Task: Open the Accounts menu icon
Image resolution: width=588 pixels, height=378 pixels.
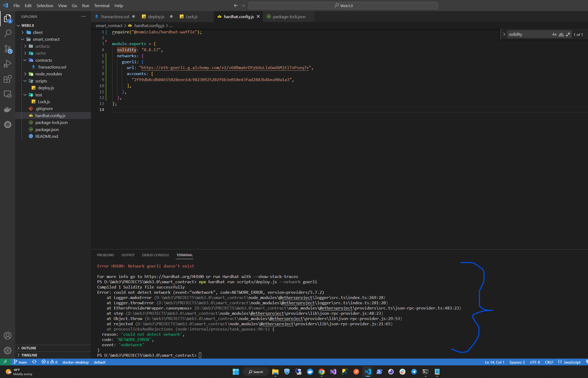Action: tap(8, 335)
